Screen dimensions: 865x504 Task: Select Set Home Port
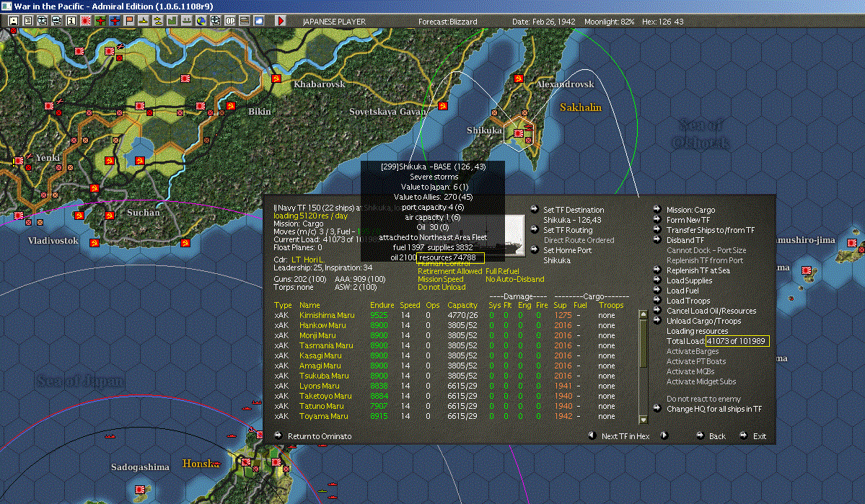click(x=567, y=250)
